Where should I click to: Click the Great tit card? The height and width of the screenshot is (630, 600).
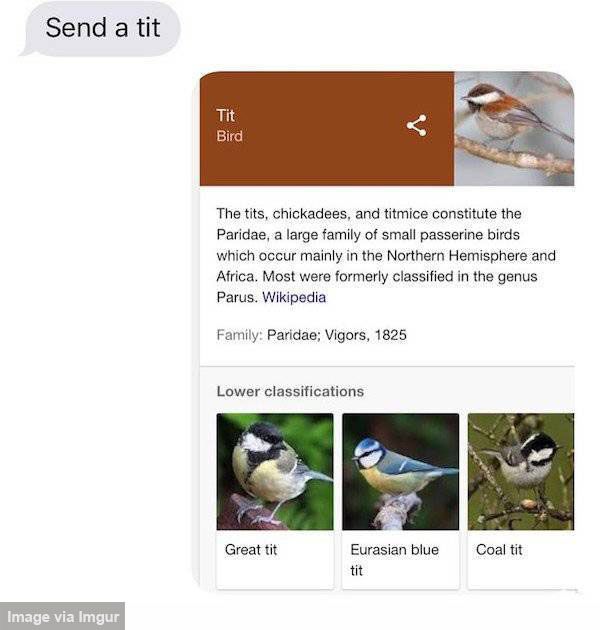pyautogui.click(x=275, y=501)
